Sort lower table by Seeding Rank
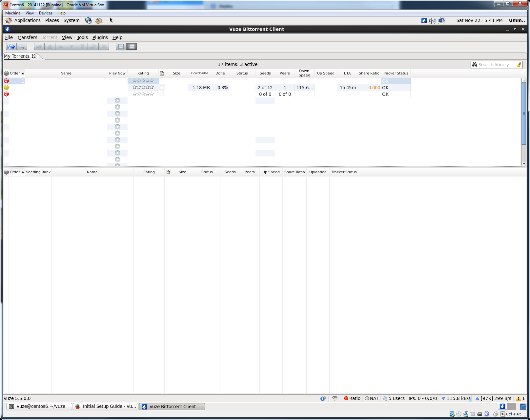 point(38,172)
